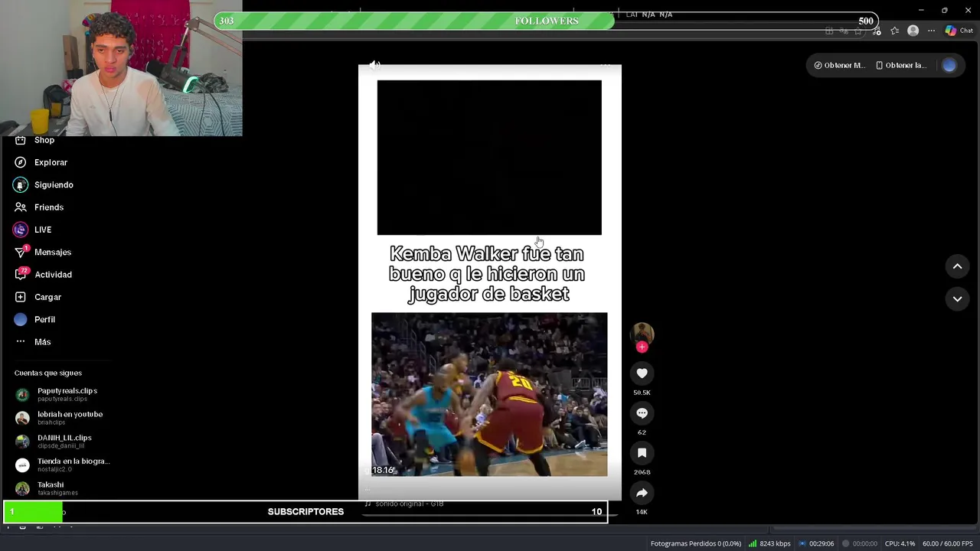Click the CPU: 4.1% status entry
Viewport: 980px width, 551px height.
pos(900,543)
